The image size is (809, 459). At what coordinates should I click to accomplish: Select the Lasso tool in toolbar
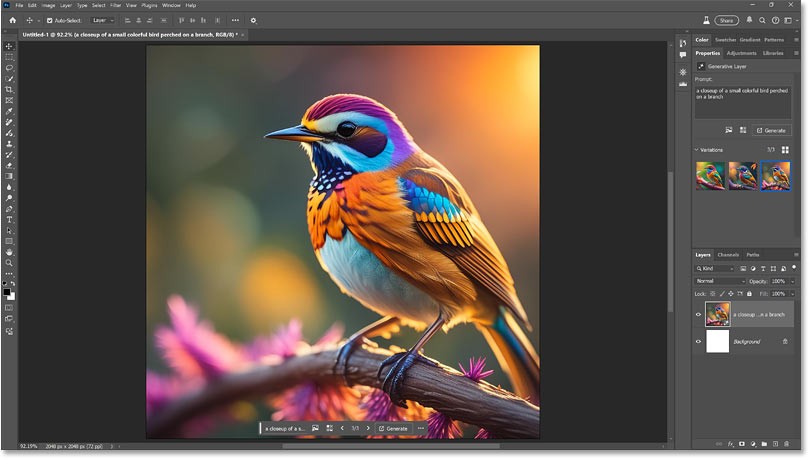click(x=9, y=68)
